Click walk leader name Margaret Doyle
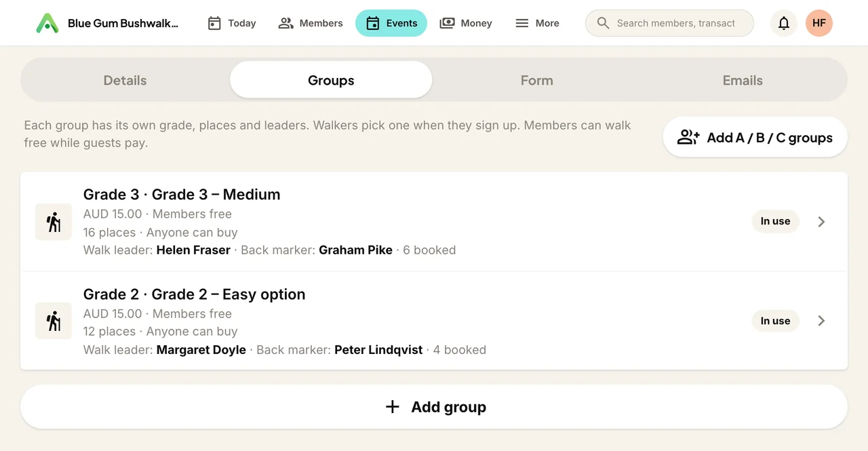868x451 pixels. 201,350
